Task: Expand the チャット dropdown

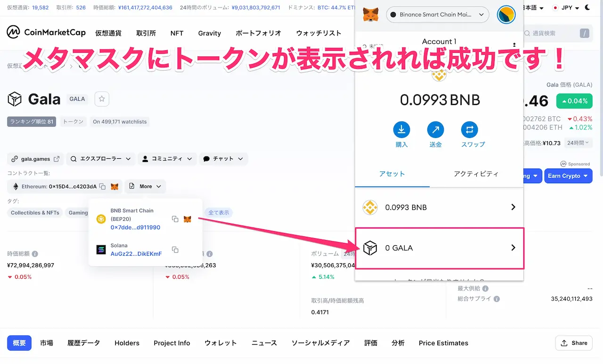Action: click(x=223, y=159)
